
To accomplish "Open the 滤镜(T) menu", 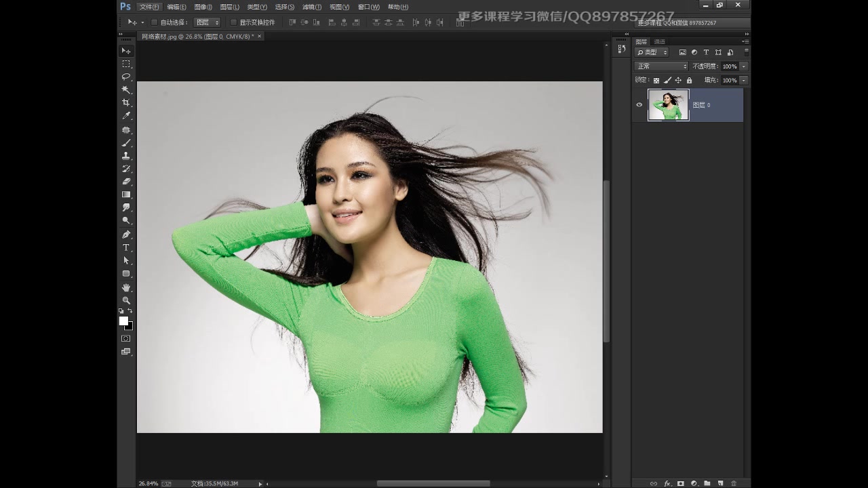I will 312,7.
